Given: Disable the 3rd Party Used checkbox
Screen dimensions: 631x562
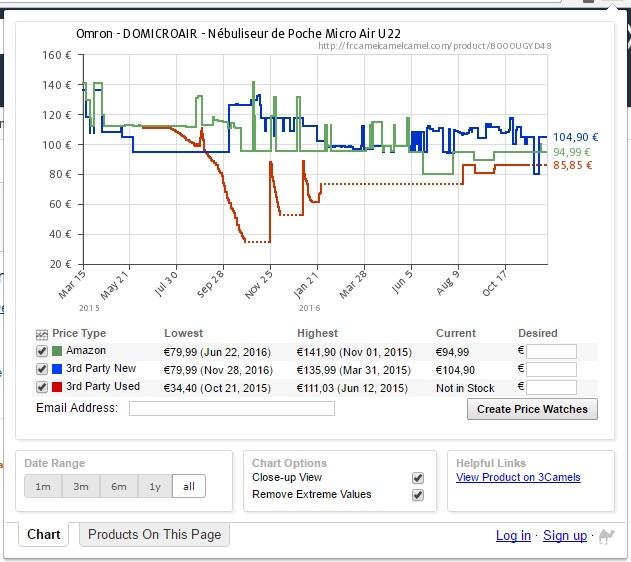Looking at the screenshot, I should 42,387.
